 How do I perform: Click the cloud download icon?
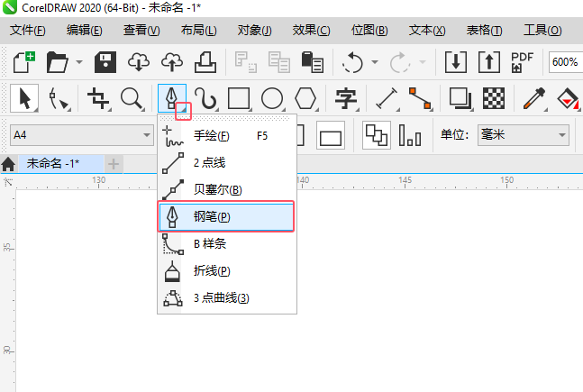(x=138, y=62)
